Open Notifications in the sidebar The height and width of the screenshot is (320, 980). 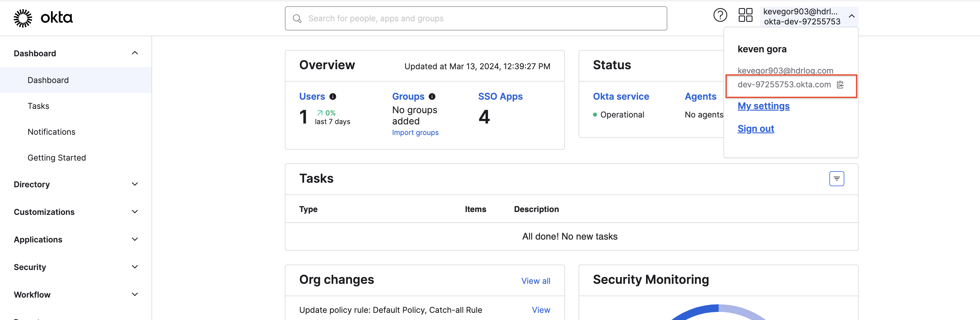point(51,132)
